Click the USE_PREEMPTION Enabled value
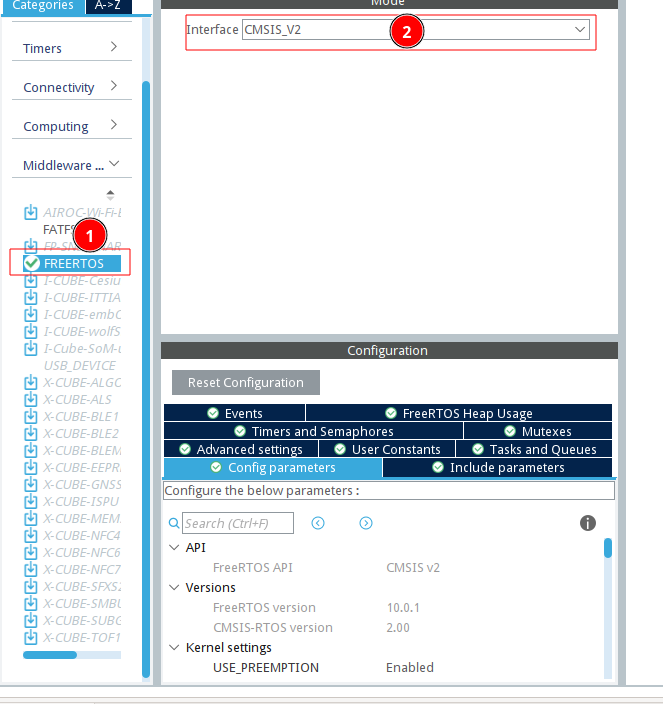The height and width of the screenshot is (704, 663). [410, 668]
